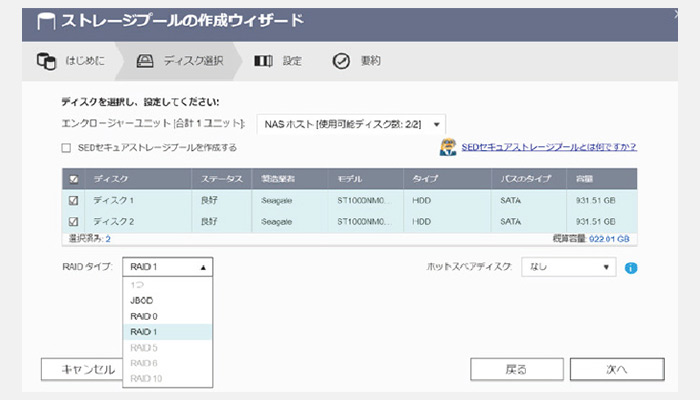
Task: Enable SED secure storage pool checkbox
Action: pyautogui.click(x=67, y=148)
